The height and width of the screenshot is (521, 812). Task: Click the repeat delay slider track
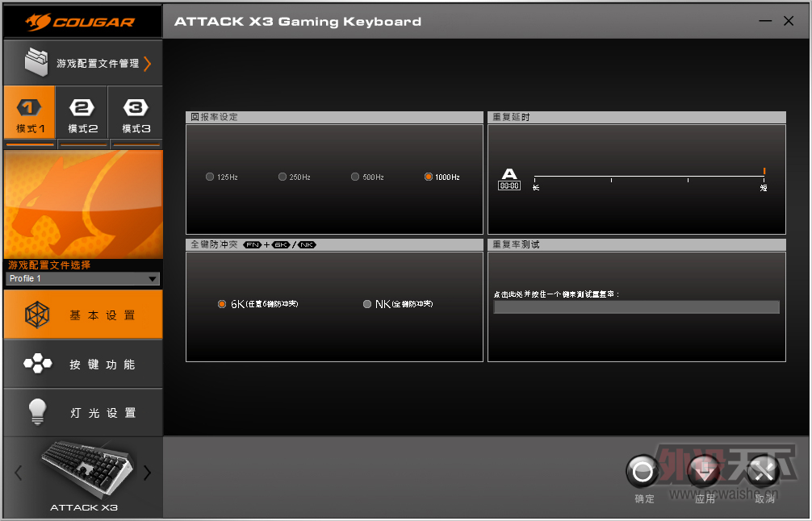point(649,177)
